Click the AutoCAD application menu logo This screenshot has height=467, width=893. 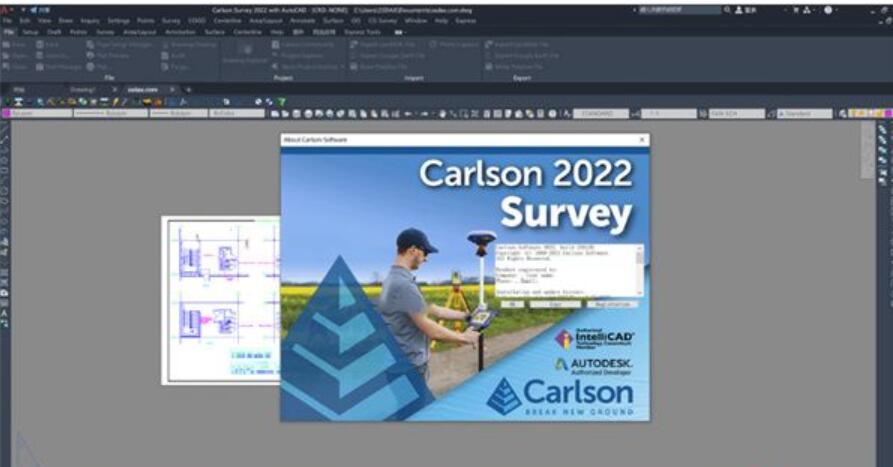coord(6,10)
